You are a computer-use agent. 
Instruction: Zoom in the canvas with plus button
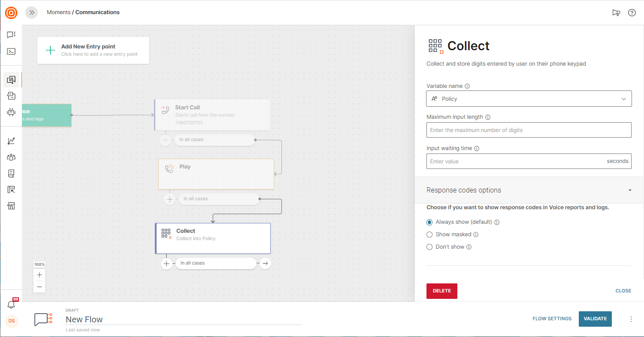click(39, 275)
